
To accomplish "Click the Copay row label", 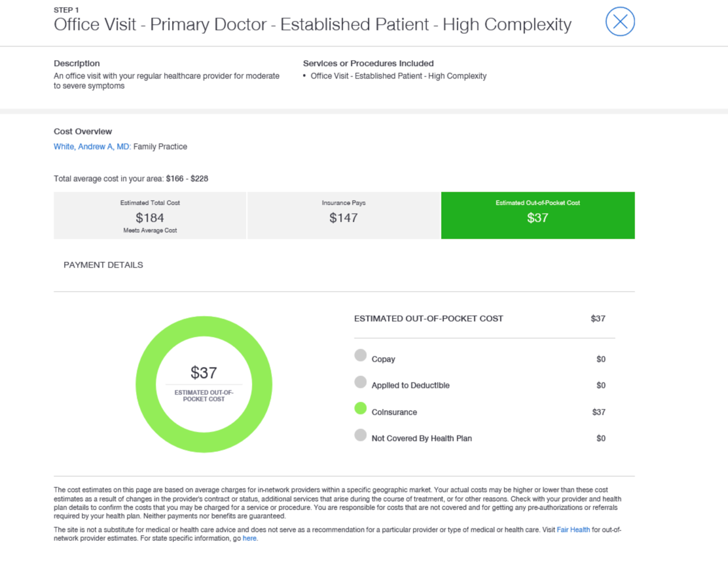I will pyautogui.click(x=383, y=359).
